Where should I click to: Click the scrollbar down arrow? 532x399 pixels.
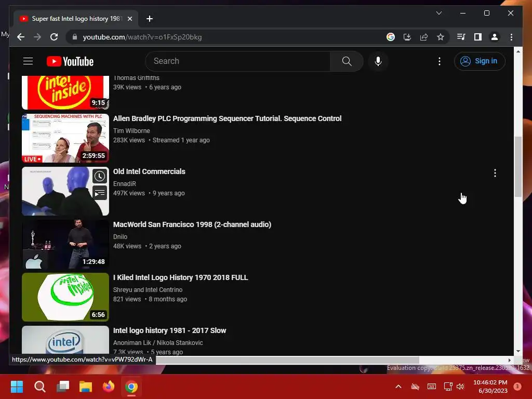518,351
